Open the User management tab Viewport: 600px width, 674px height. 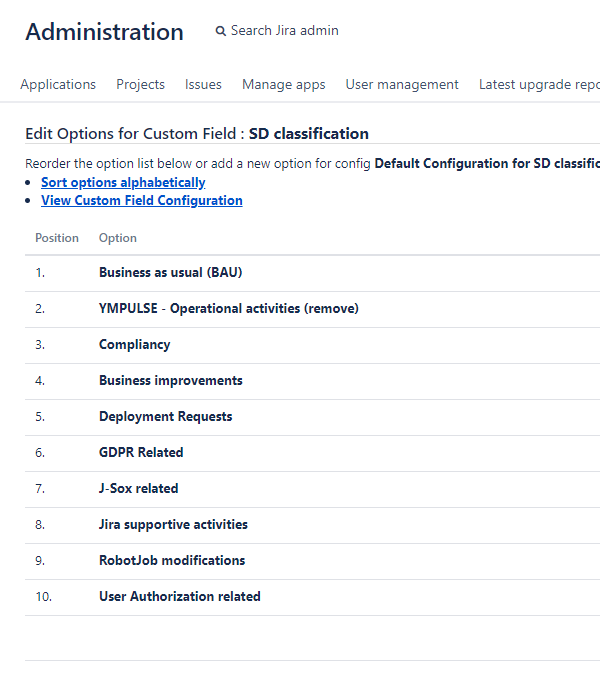coord(402,84)
